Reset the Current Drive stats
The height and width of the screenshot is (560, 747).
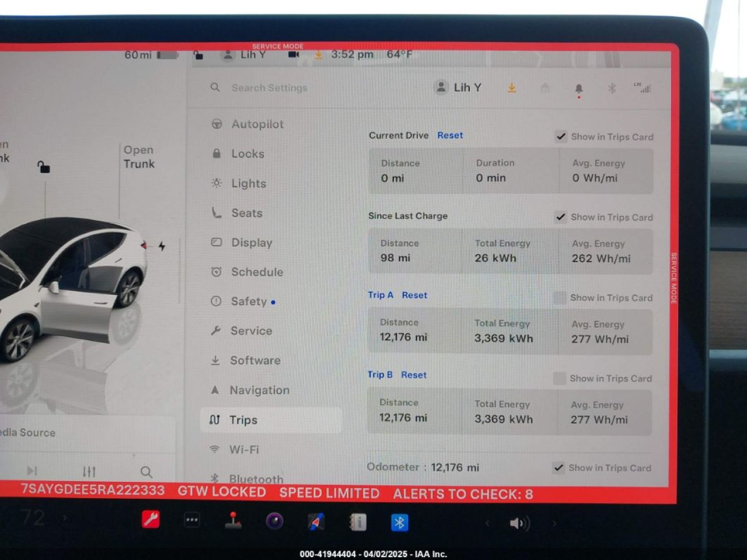point(450,135)
